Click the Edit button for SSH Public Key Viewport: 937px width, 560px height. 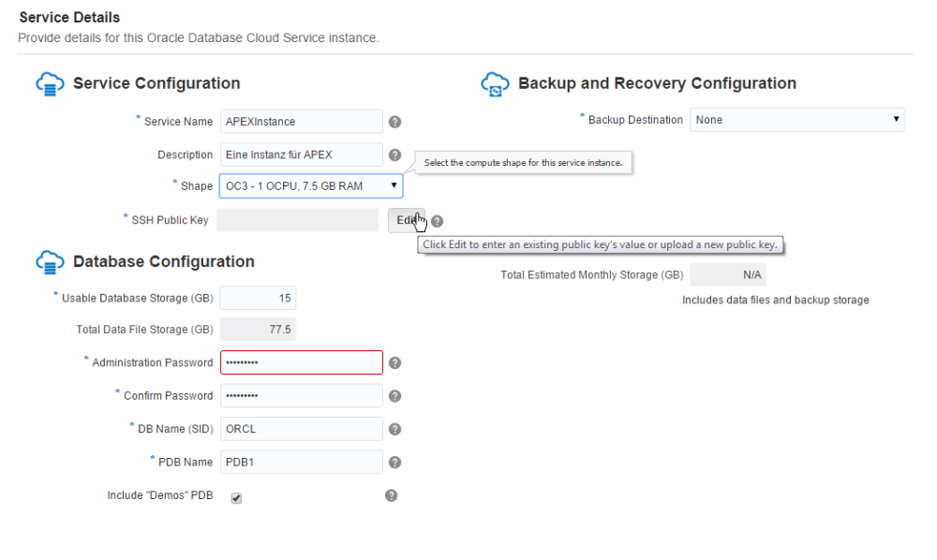coord(407,220)
